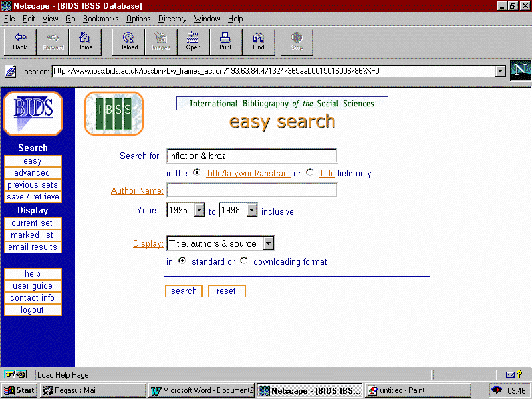Reload the current page
This screenshot has width=532, height=399.
tap(128, 42)
